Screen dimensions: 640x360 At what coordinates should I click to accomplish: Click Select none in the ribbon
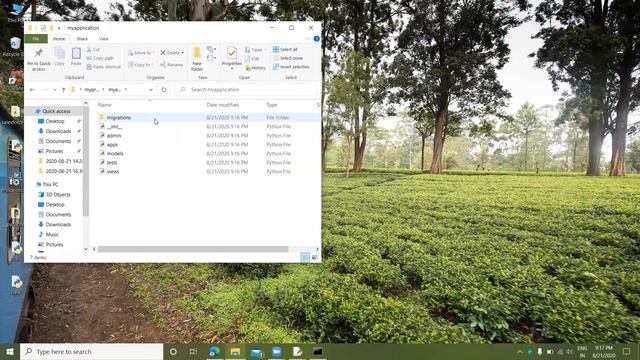click(287, 58)
